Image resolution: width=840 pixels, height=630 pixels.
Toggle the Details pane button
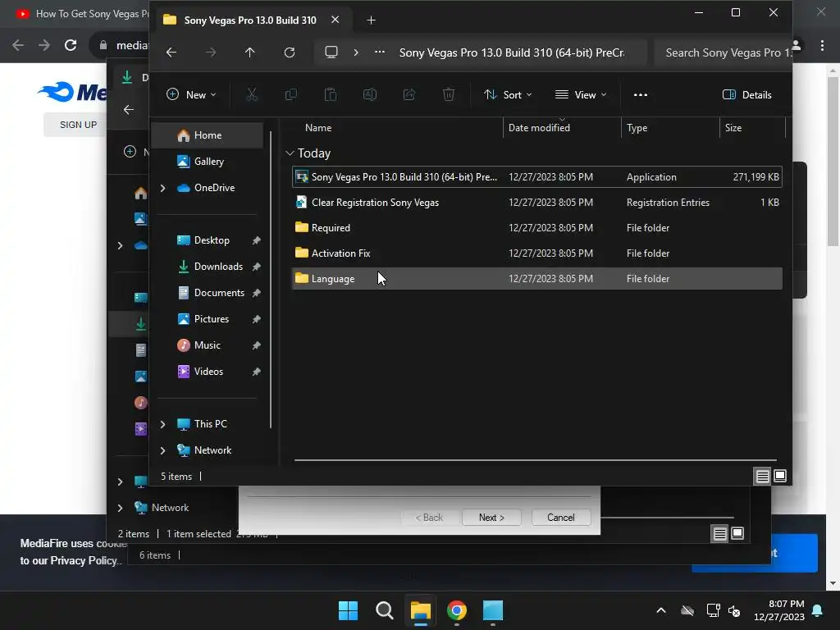click(x=746, y=95)
